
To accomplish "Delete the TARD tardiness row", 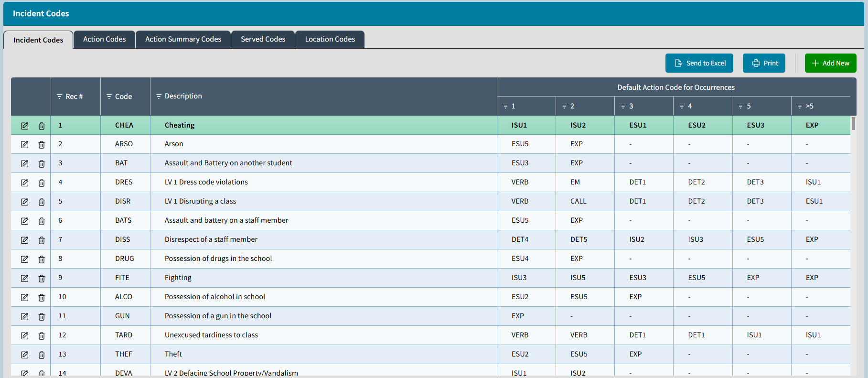I will click(42, 335).
